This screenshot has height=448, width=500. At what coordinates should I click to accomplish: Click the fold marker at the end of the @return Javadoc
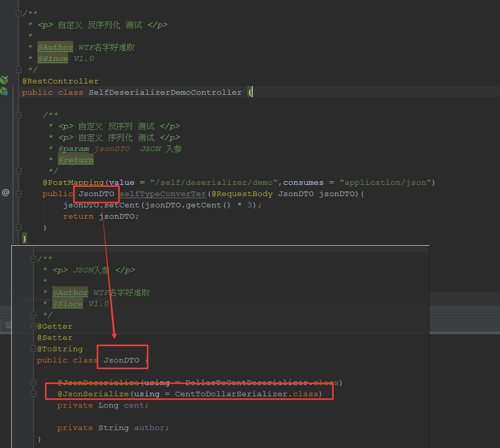(18, 171)
